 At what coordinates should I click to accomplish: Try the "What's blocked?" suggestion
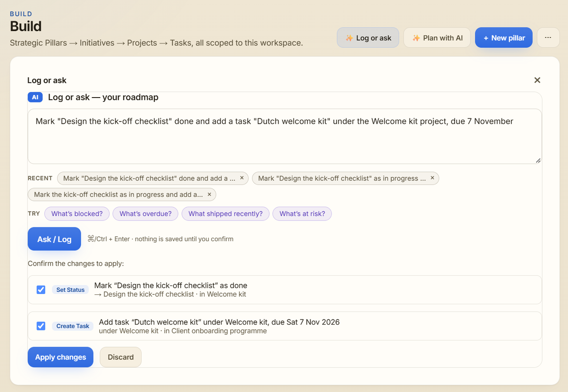pyautogui.click(x=77, y=214)
